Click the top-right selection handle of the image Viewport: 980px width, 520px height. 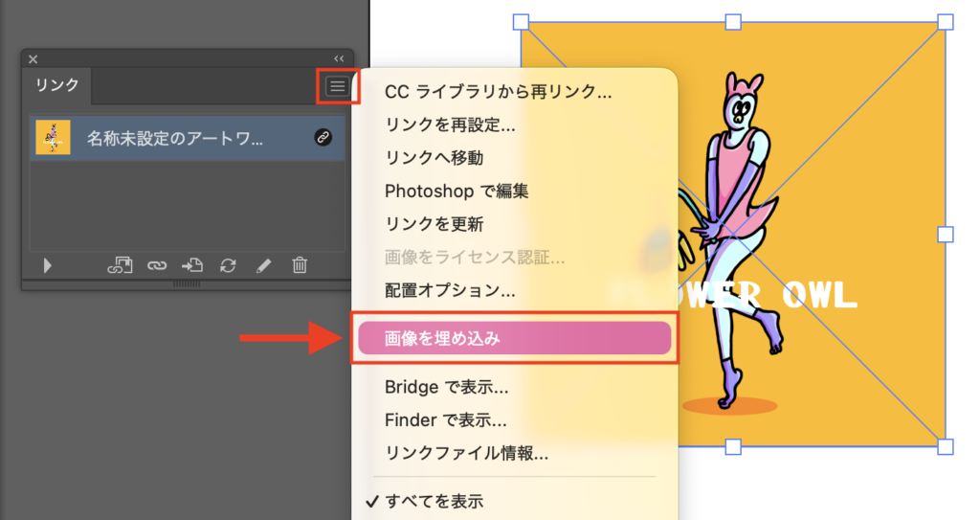pyautogui.click(x=945, y=22)
